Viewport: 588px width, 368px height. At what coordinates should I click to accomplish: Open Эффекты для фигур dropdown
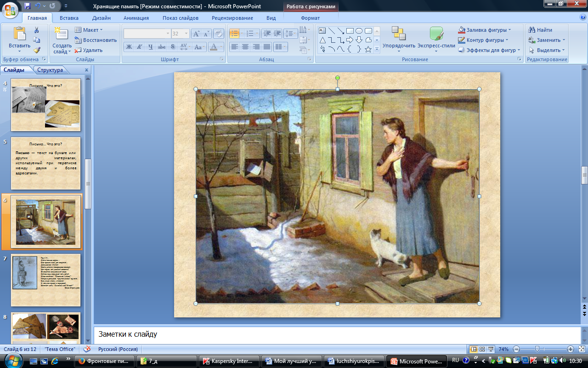(x=489, y=50)
